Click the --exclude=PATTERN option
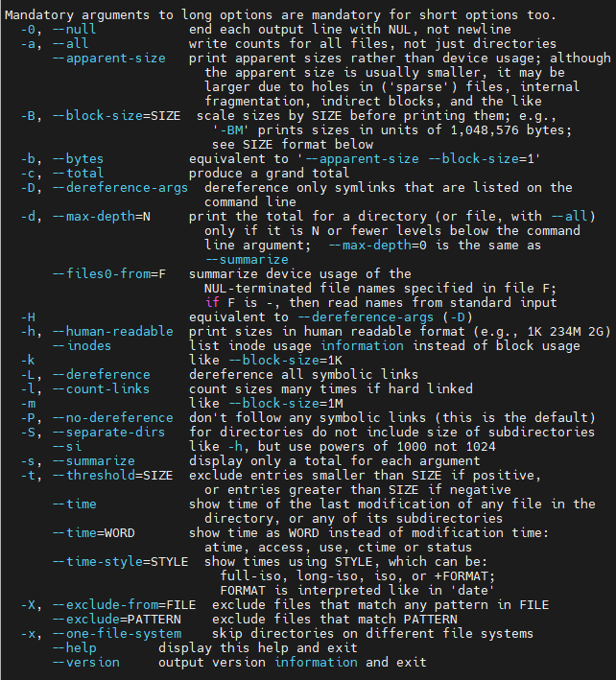 [x=116, y=620]
